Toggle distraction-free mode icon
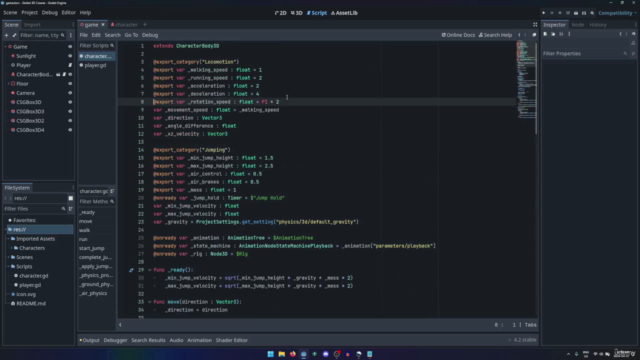Screen dimensions: 640x360 point(535,25)
